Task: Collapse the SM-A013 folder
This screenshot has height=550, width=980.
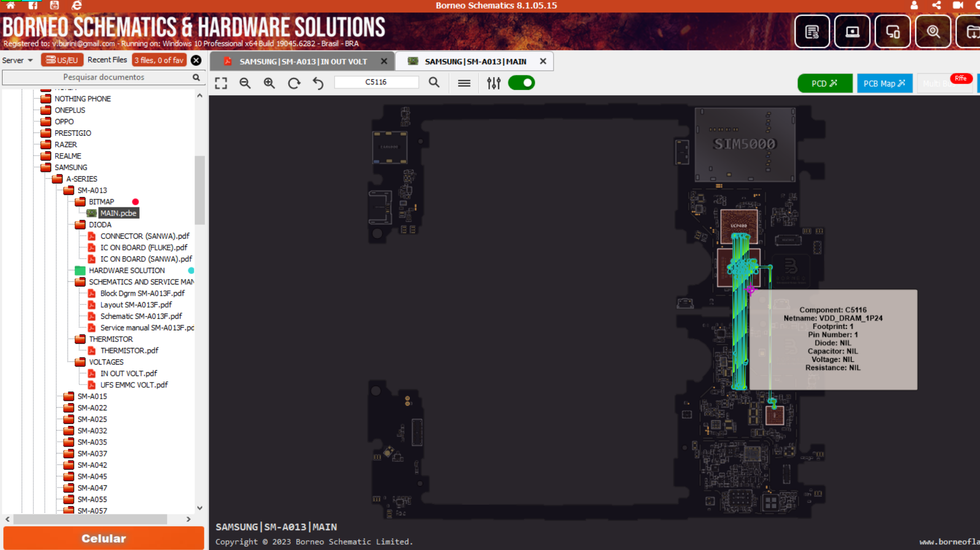Action: point(92,190)
